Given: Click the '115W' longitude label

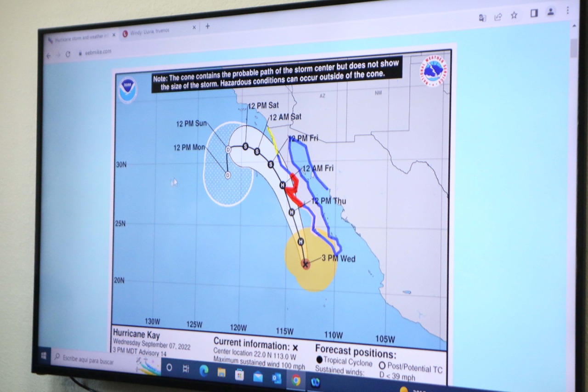Looking at the screenshot, I should click(x=285, y=331).
